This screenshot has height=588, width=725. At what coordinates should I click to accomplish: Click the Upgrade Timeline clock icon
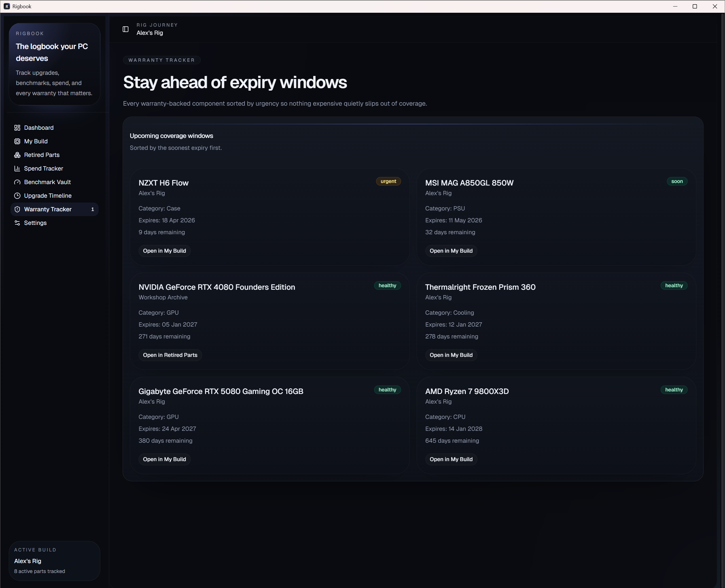point(17,196)
